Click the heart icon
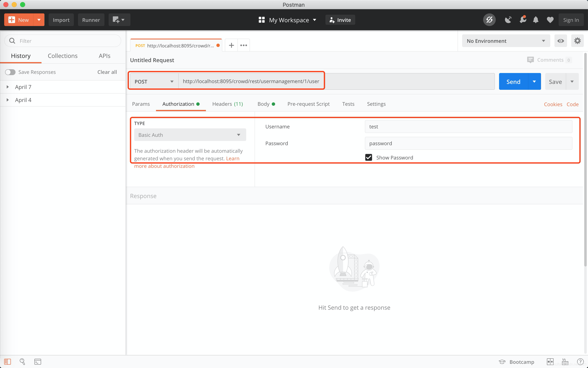Viewport: 588px width, 368px height. [x=550, y=20]
